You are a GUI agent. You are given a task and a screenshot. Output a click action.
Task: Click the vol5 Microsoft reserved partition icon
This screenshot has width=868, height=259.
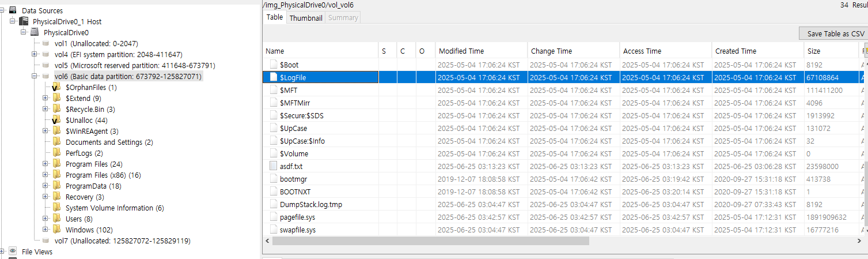(46, 65)
